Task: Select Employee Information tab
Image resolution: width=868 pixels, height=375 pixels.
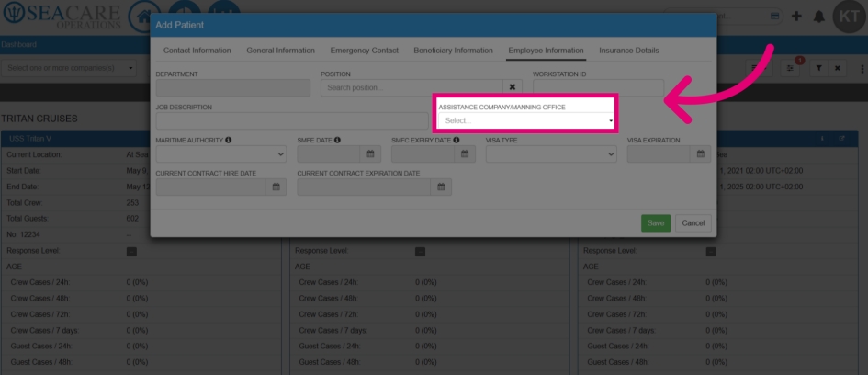Action: click(546, 51)
